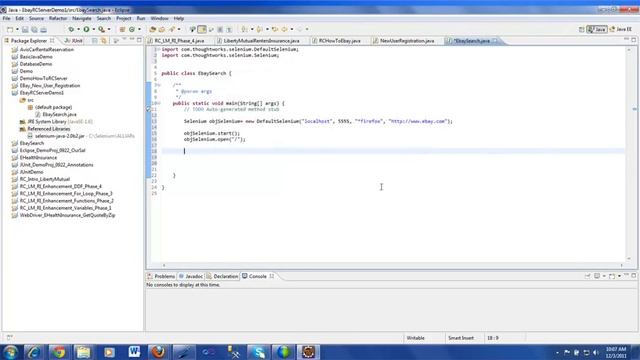This screenshot has width=640, height=360.
Task: Click the Windows Start button
Action: click(x=10, y=352)
